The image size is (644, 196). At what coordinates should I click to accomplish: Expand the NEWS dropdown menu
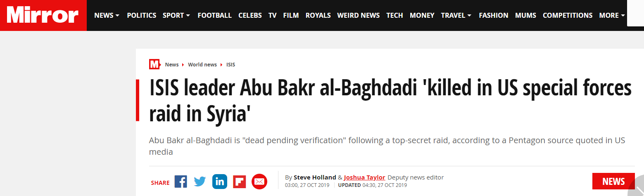coord(107,15)
